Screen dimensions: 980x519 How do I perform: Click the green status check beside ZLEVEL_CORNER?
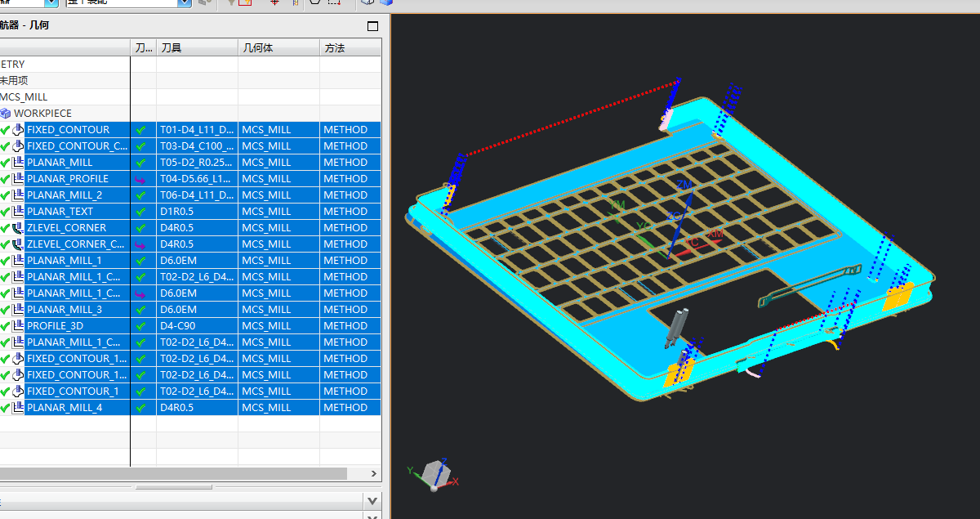pos(5,228)
